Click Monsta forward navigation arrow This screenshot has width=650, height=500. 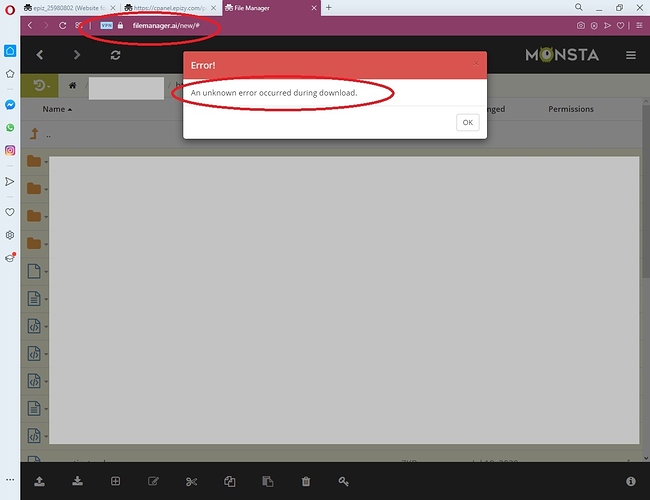(77, 55)
